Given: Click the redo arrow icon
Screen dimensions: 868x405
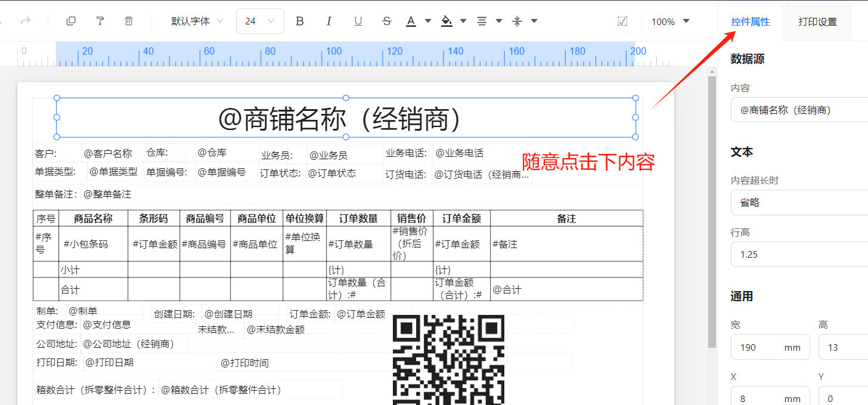Looking at the screenshot, I should point(26,21).
